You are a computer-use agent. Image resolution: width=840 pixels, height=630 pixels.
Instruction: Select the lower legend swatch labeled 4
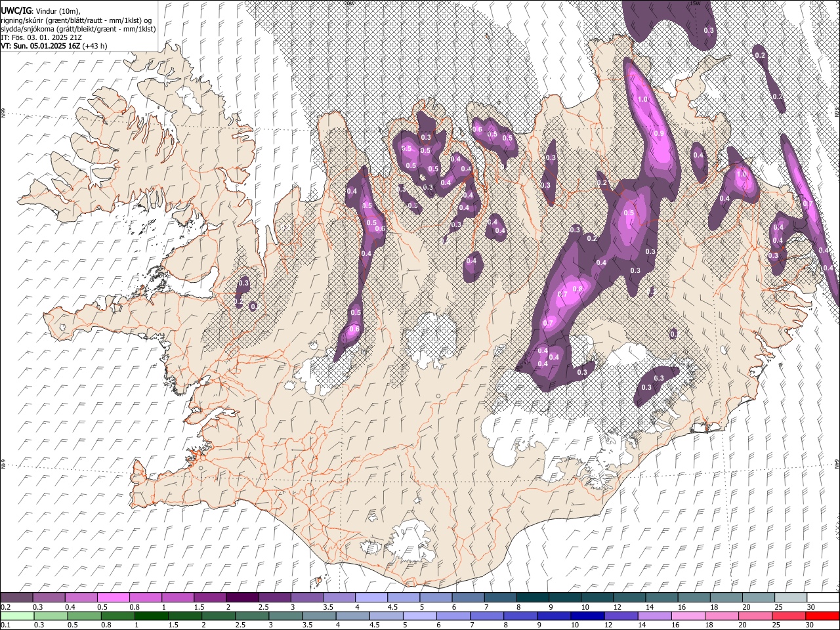(x=352, y=616)
